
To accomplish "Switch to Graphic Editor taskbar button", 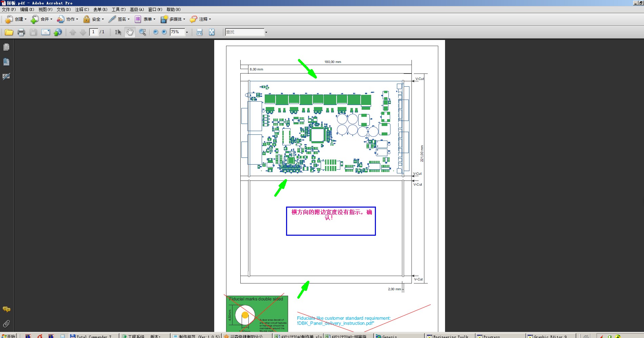I will pos(551,336).
